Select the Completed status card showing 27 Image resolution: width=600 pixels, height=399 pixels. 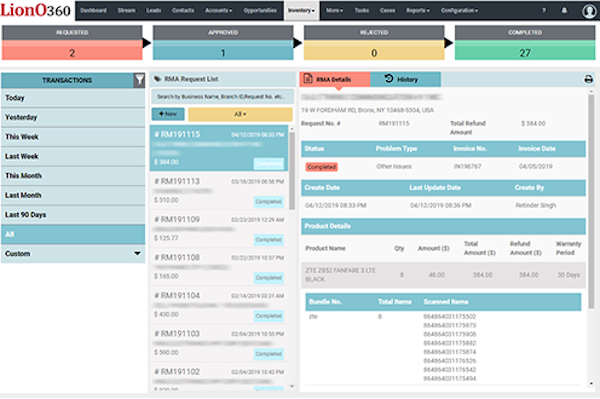point(525,42)
